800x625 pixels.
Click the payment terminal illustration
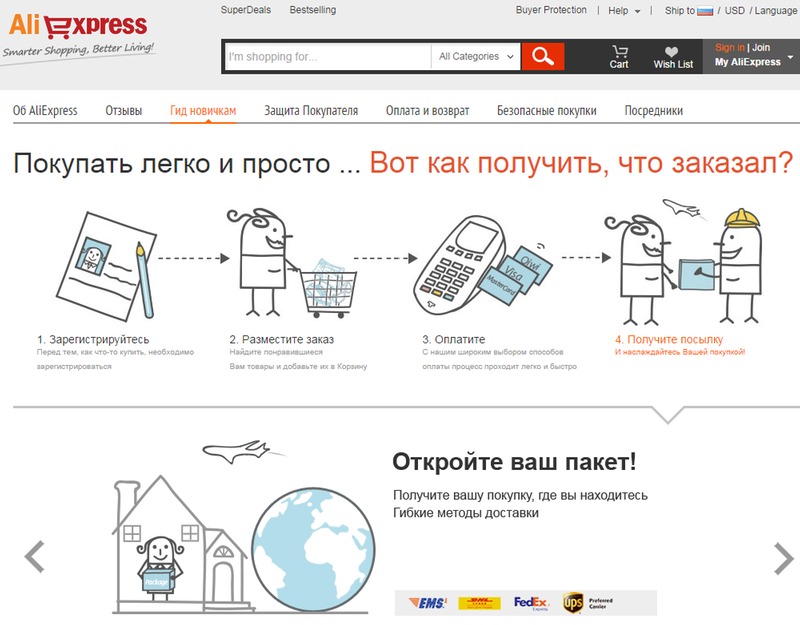(x=482, y=265)
